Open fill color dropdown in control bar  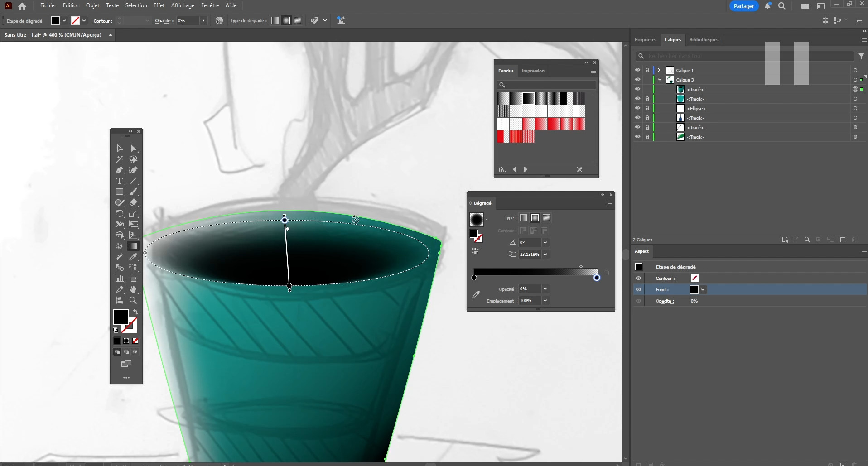64,21
